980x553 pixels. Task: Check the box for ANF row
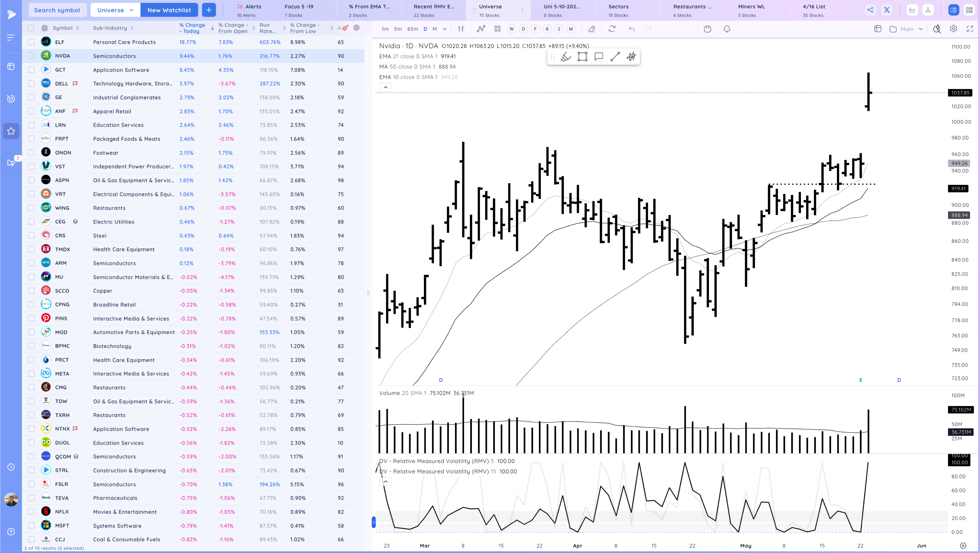(x=31, y=111)
